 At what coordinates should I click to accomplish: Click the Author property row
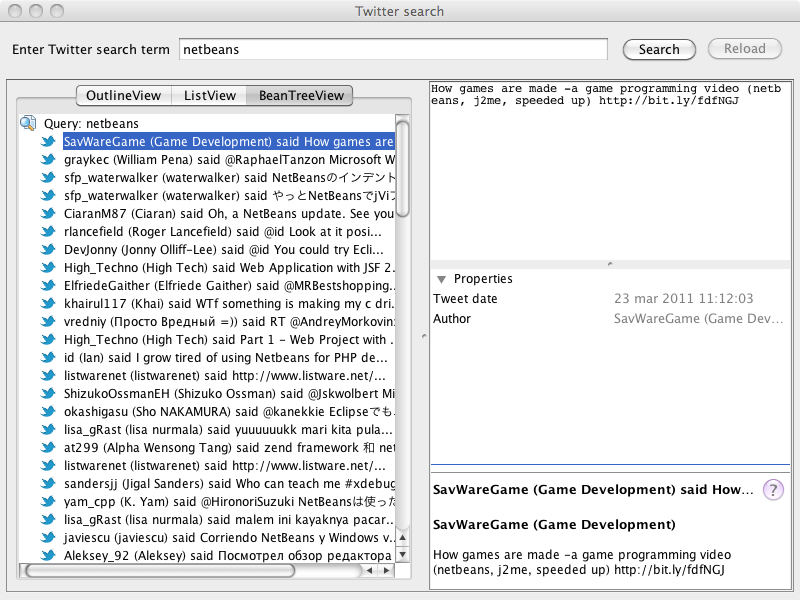coord(610,319)
